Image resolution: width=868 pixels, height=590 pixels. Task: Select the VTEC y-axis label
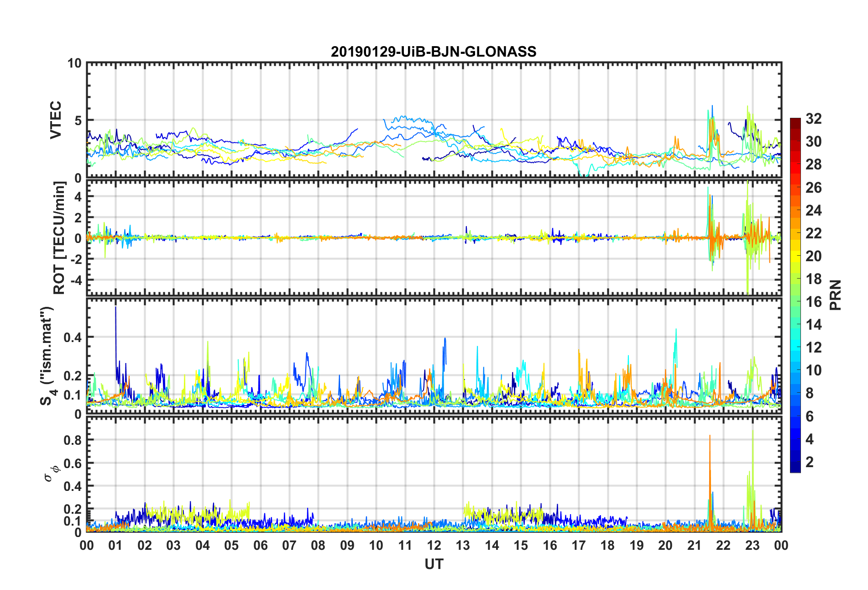(56, 120)
